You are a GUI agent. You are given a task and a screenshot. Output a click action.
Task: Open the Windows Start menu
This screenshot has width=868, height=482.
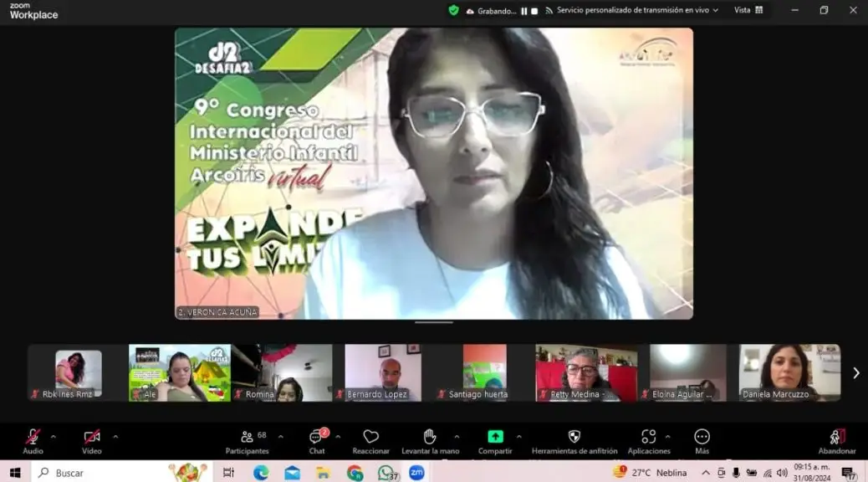(x=15, y=473)
